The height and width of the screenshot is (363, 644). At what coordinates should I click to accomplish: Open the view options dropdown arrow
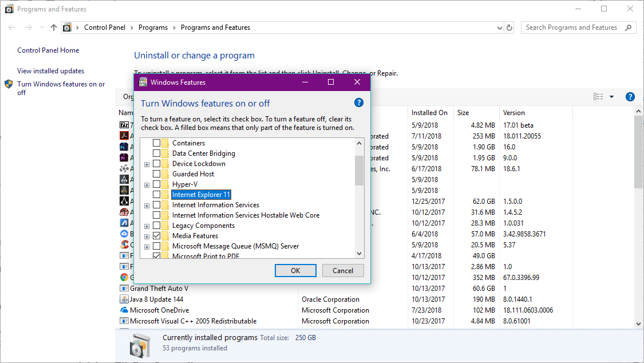coord(611,97)
